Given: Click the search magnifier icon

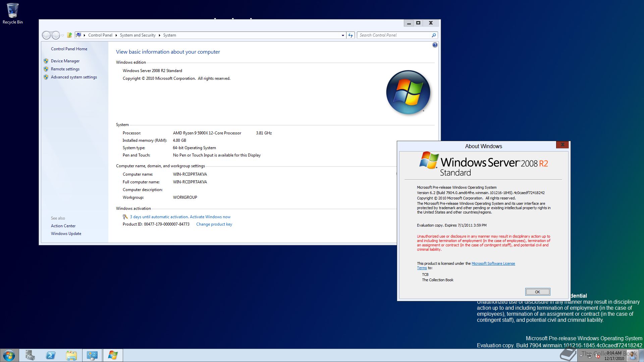Looking at the screenshot, I should [x=434, y=35].
